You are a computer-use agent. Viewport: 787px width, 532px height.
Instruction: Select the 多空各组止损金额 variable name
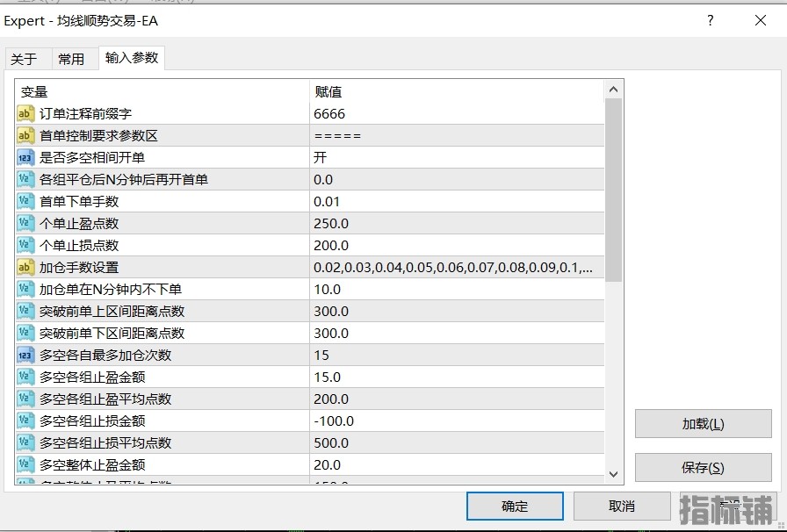[x=92, y=421]
